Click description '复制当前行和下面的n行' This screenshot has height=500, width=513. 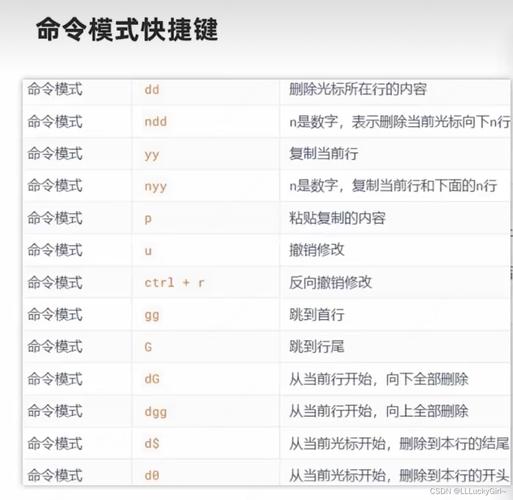tap(424, 186)
